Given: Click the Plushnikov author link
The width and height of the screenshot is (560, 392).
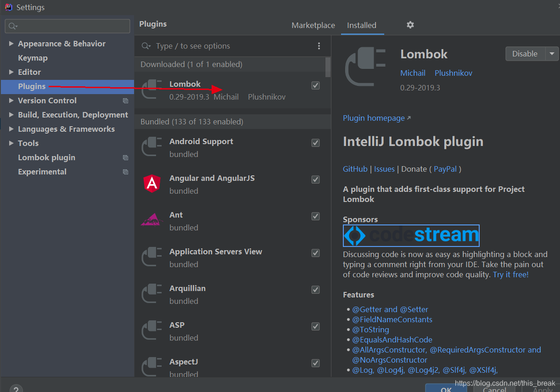Looking at the screenshot, I should point(454,73).
